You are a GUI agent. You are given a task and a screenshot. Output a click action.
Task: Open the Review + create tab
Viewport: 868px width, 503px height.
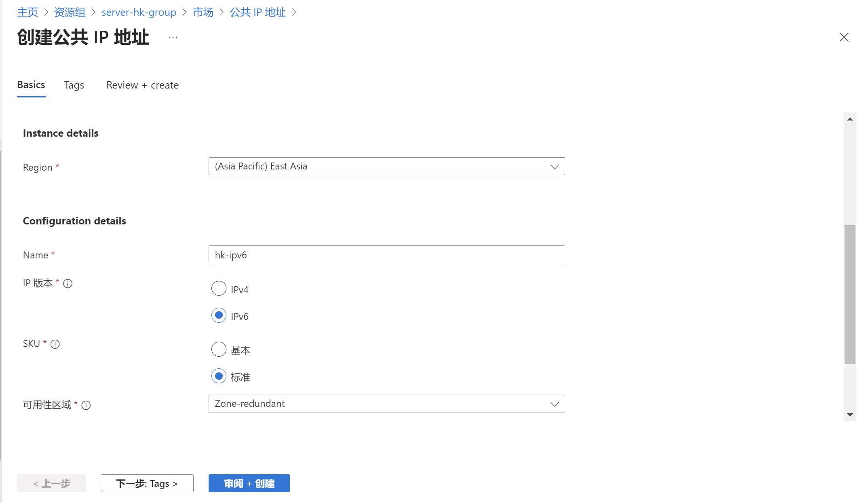pyautogui.click(x=142, y=85)
